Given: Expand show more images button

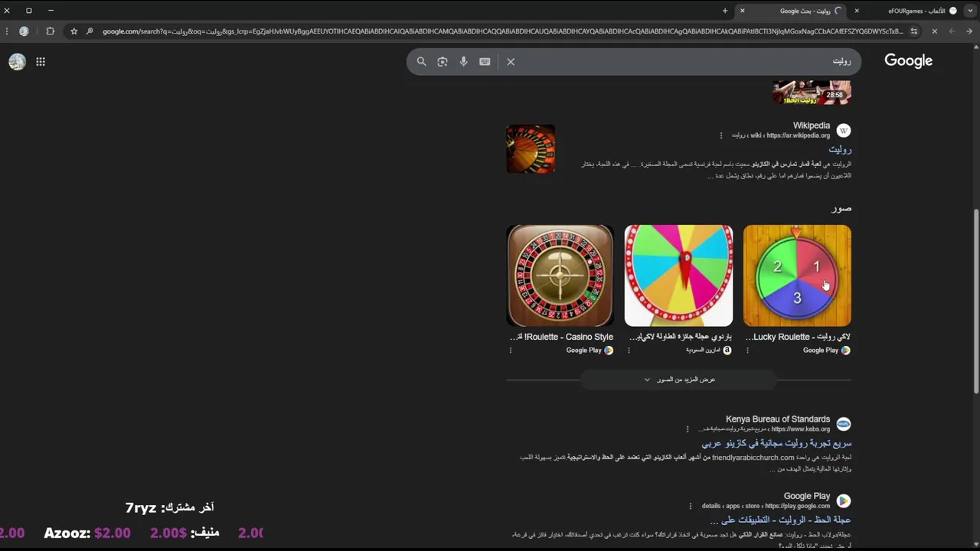Looking at the screenshot, I should pos(678,380).
